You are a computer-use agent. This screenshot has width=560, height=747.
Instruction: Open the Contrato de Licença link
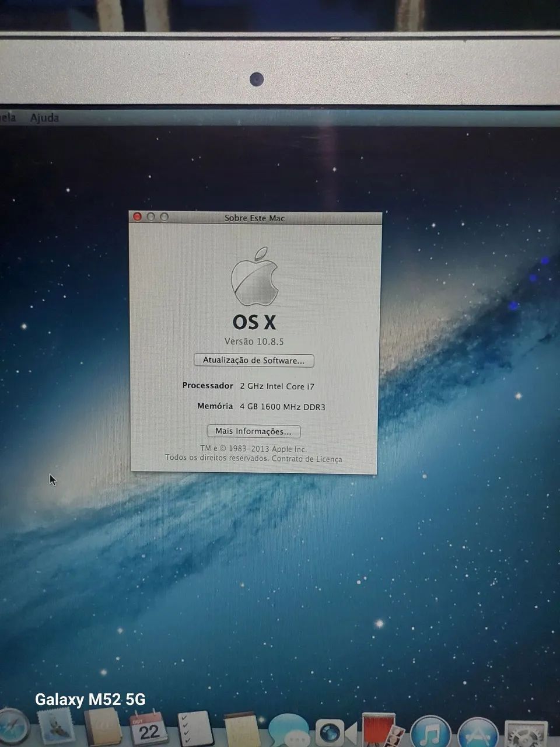(x=307, y=459)
